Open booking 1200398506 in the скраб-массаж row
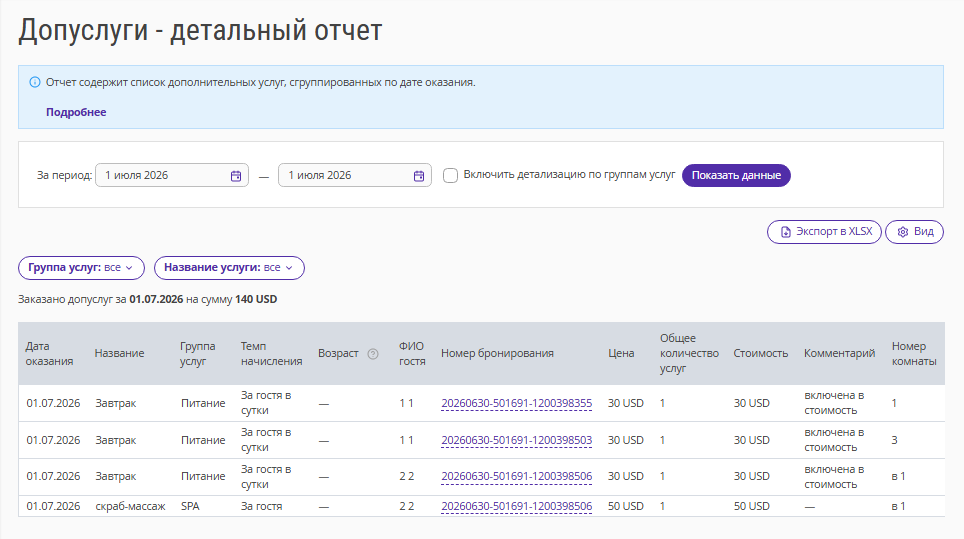Screen dimensions: 964x539 point(516,506)
